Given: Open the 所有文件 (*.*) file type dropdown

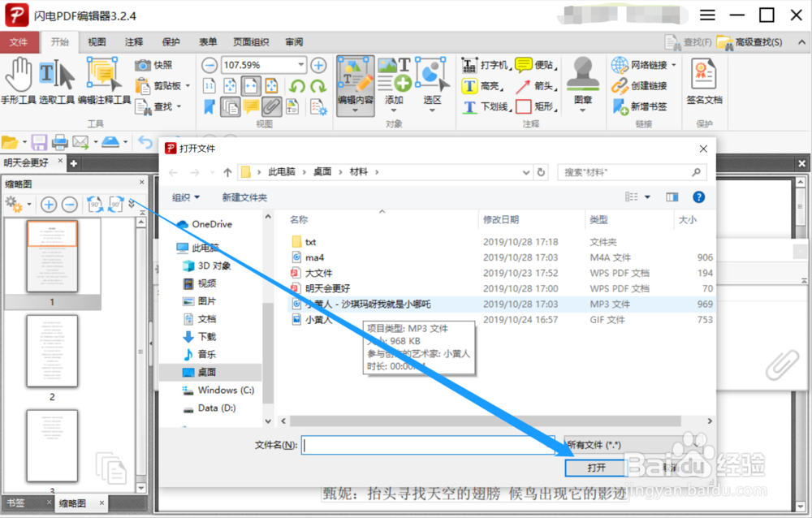Looking at the screenshot, I should [631, 445].
